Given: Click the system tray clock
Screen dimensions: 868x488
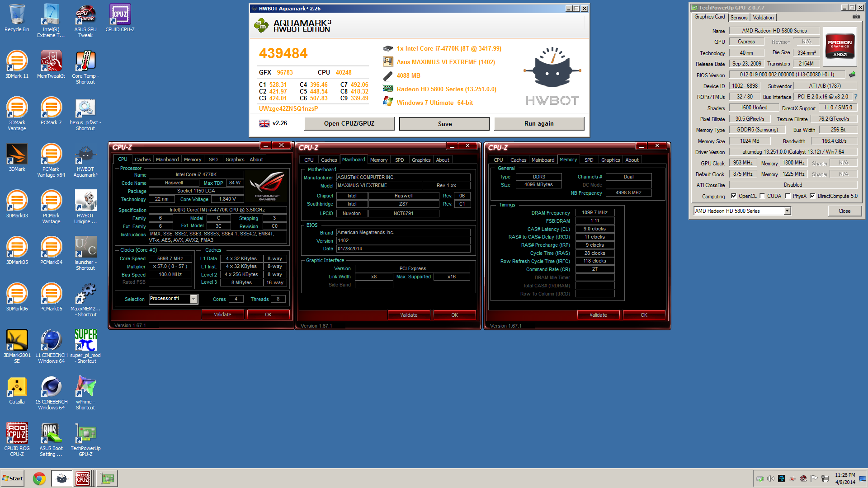Looking at the screenshot, I should [845, 479].
